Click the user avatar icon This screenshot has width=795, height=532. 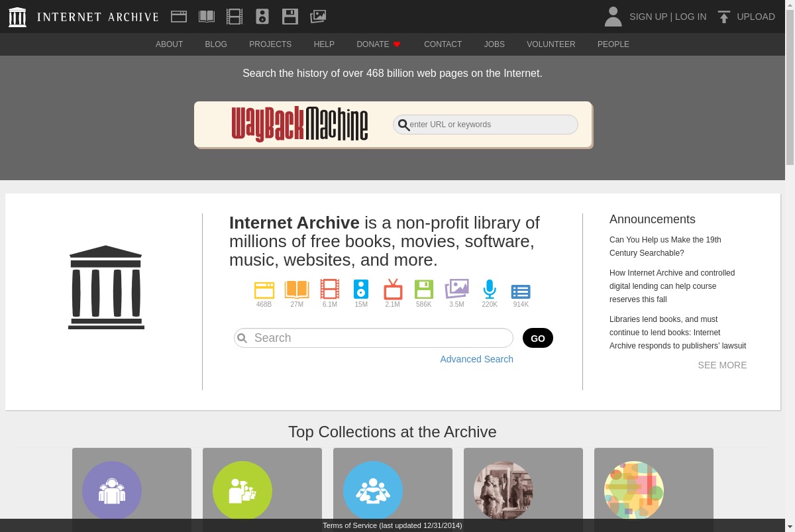pyautogui.click(x=613, y=17)
